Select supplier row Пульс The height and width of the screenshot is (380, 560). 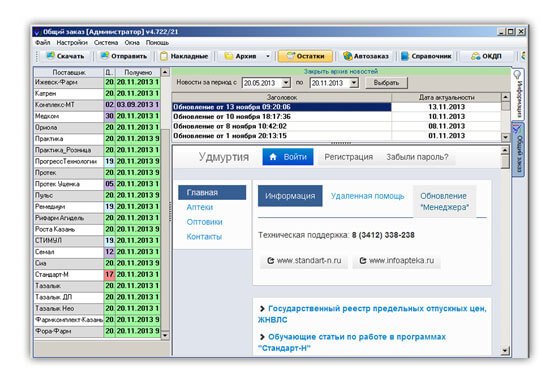[97, 195]
